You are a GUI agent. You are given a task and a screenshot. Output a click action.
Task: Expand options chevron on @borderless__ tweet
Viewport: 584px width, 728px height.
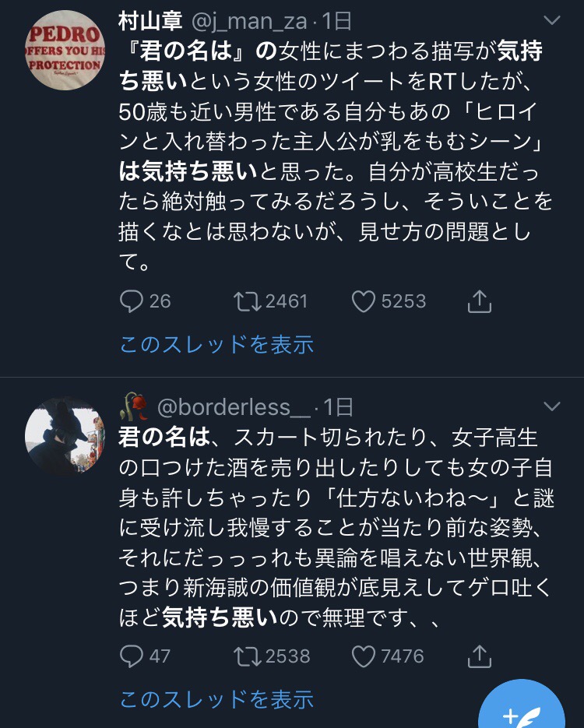click(x=552, y=406)
